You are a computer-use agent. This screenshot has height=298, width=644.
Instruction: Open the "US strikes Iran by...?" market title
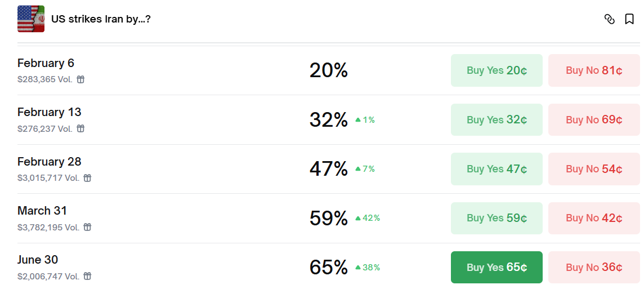pos(101,19)
